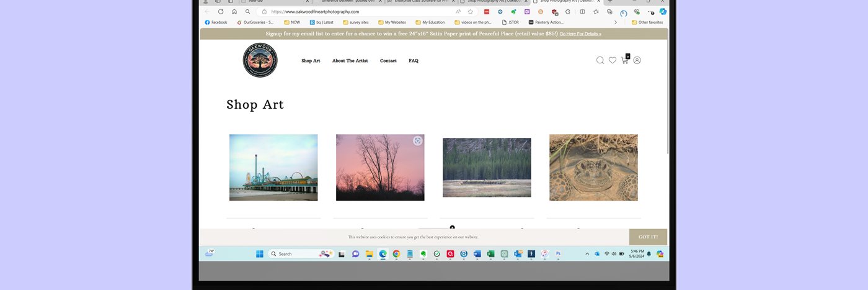
Task: Open iTunes music icon on taskbar
Action: (x=544, y=253)
